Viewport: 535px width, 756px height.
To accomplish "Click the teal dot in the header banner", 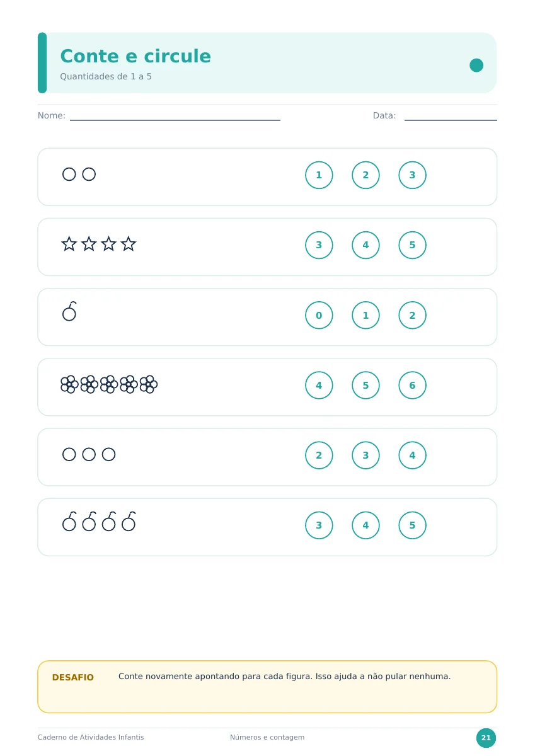I will click(x=476, y=65).
